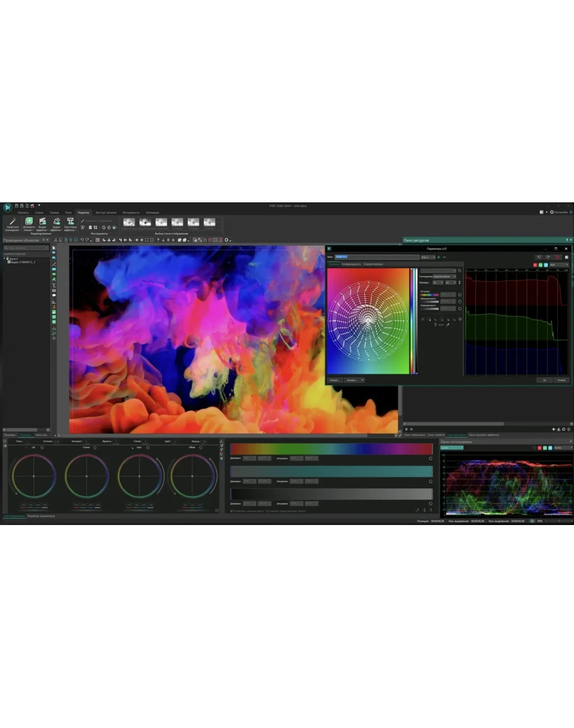Screen dimensions: 574x728
Task: Open the Коэффициенты tab in LUT dialog
Action: pos(351,263)
